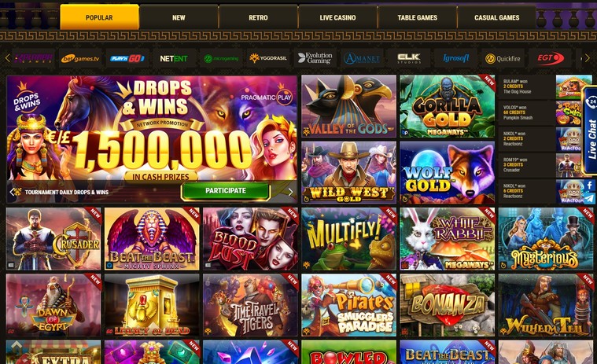Open the Live Chat side button
Image resolution: width=597 pixels, height=364 pixels.
[x=591, y=130]
